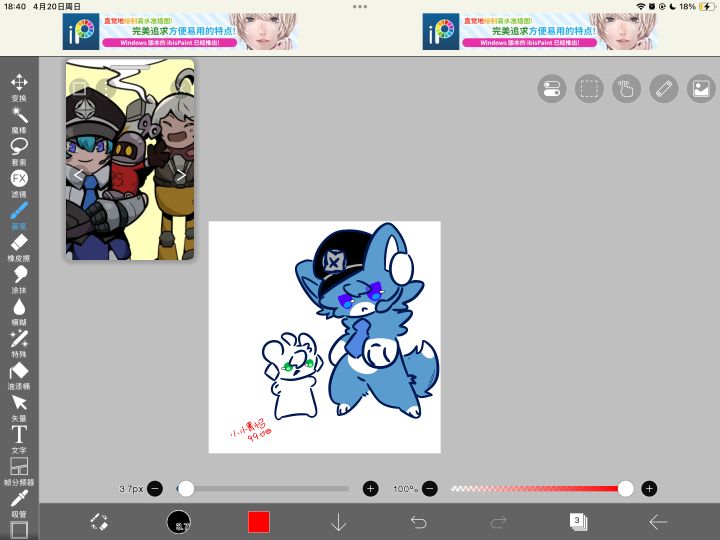The width and height of the screenshot is (720, 540).
Task: Select the Eyedropper (吸管) tool
Action: coord(19,504)
